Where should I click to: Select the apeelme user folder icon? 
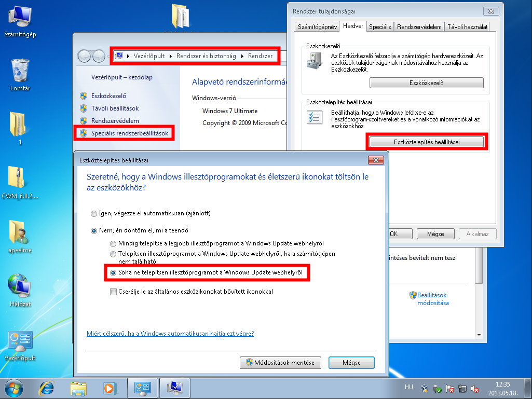20,236
